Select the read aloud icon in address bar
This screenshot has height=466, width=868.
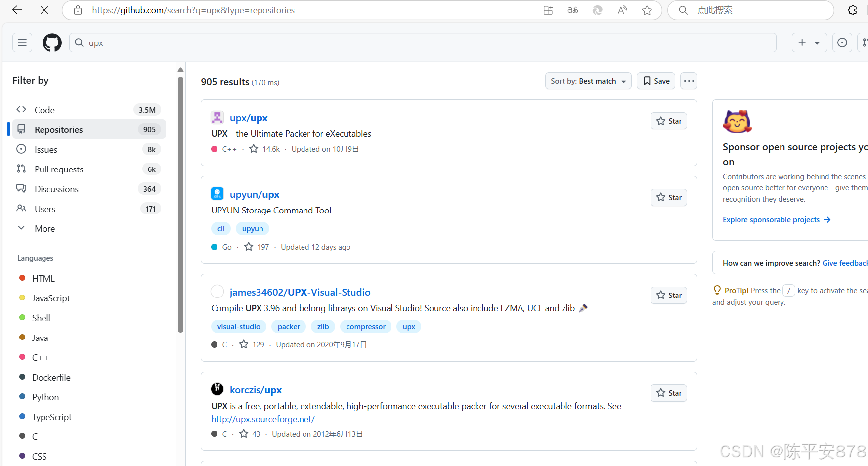(622, 10)
